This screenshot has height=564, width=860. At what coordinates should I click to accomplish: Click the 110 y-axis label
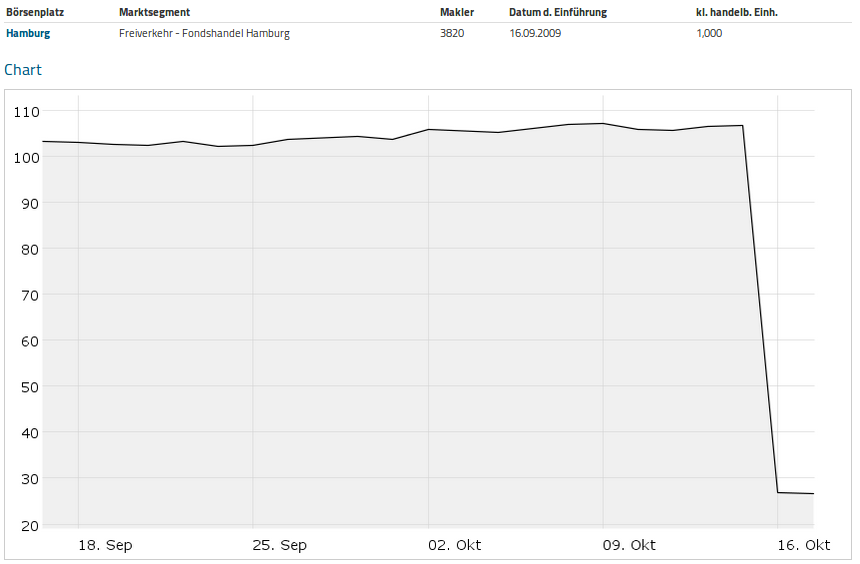[x=26, y=111]
